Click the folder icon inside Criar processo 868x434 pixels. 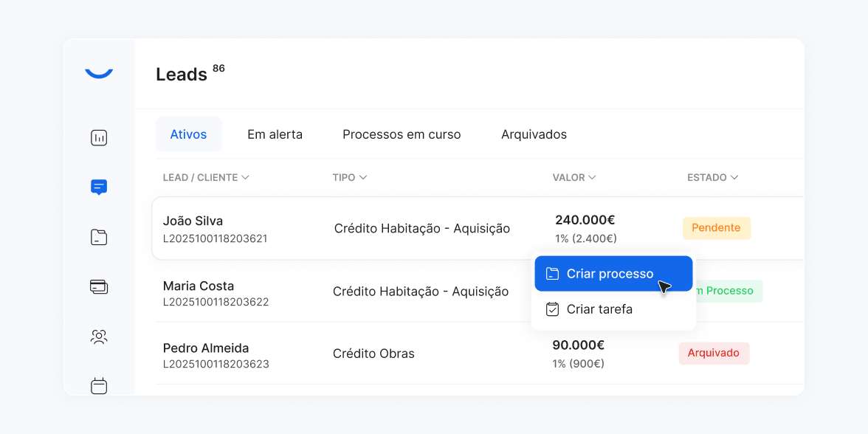(552, 272)
